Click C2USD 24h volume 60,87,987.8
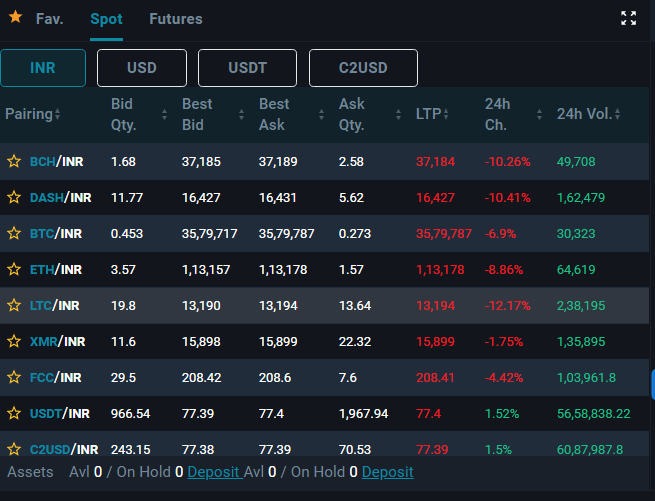This screenshot has width=655, height=501. point(590,450)
